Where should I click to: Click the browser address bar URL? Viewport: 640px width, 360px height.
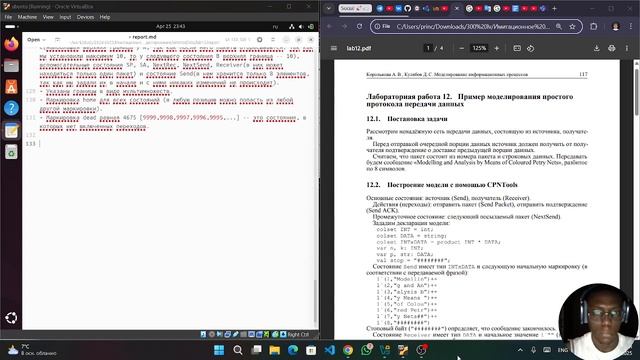coord(473,27)
